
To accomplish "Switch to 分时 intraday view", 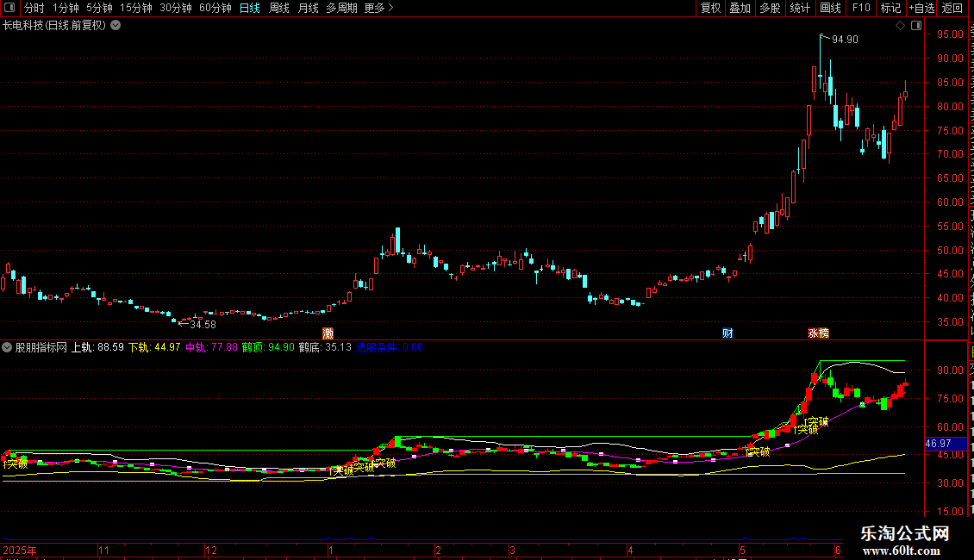I will (34, 8).
